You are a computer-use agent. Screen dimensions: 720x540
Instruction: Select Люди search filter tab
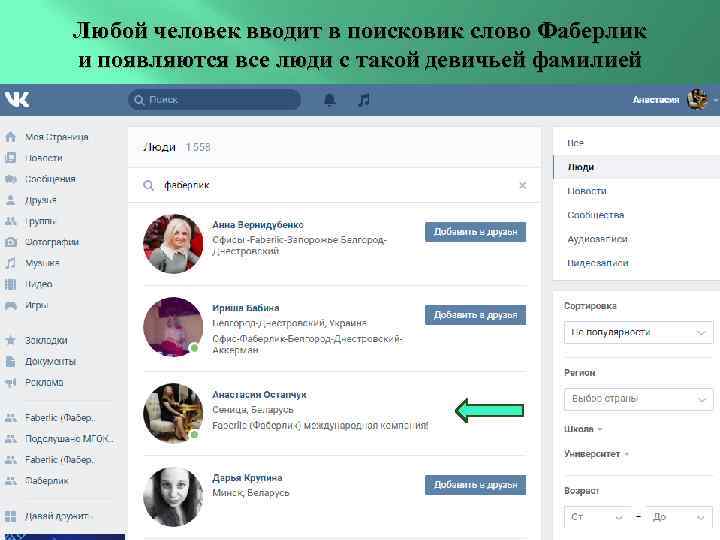coord(636,167)
